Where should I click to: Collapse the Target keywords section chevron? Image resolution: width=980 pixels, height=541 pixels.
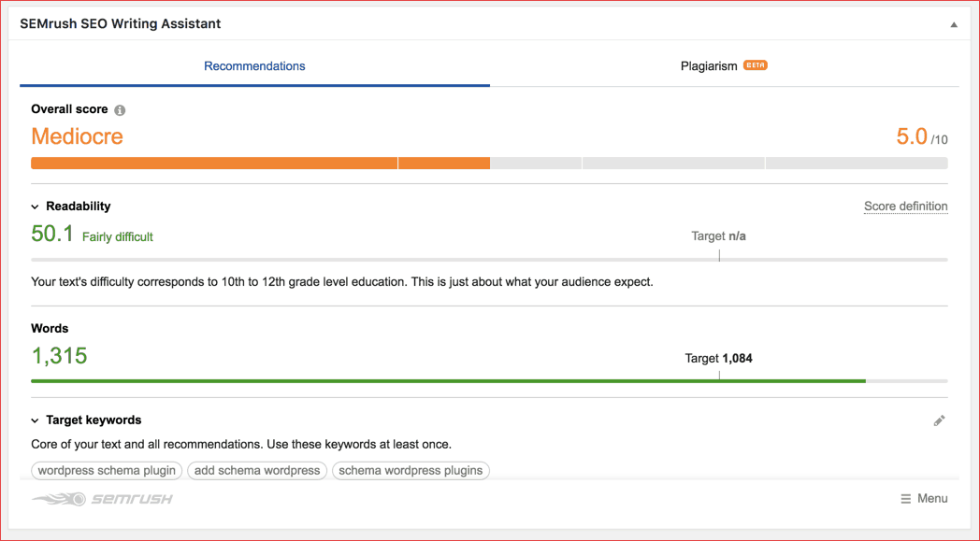pyautogui.click(x=35, y=420)
